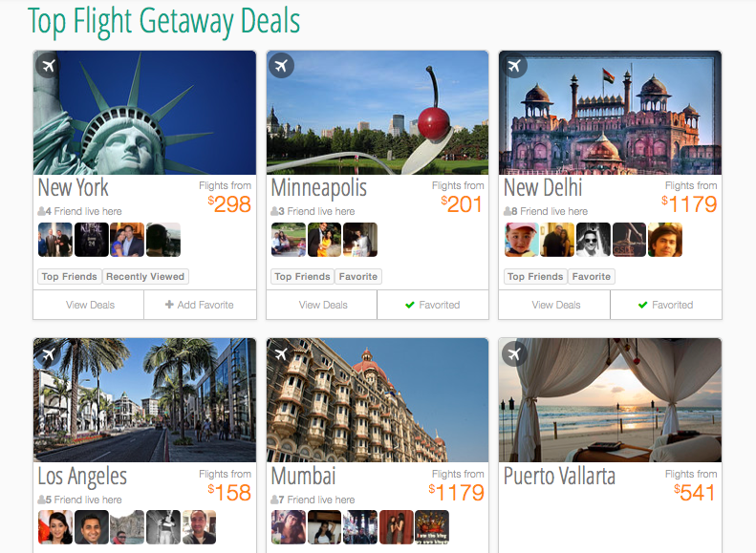Click the airplane badge on New Delhi image
Image resolution: width=756 pixels, height=553 pixels.
(514, 65)
